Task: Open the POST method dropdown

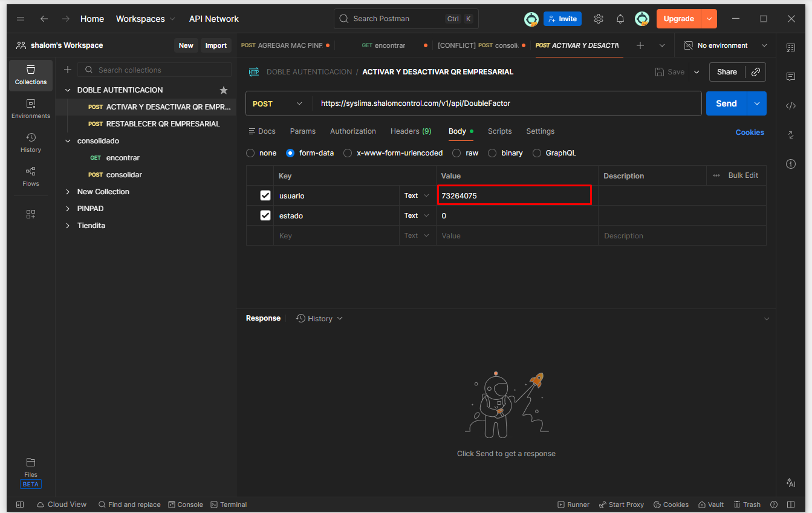Action: [x=278, y=103]
